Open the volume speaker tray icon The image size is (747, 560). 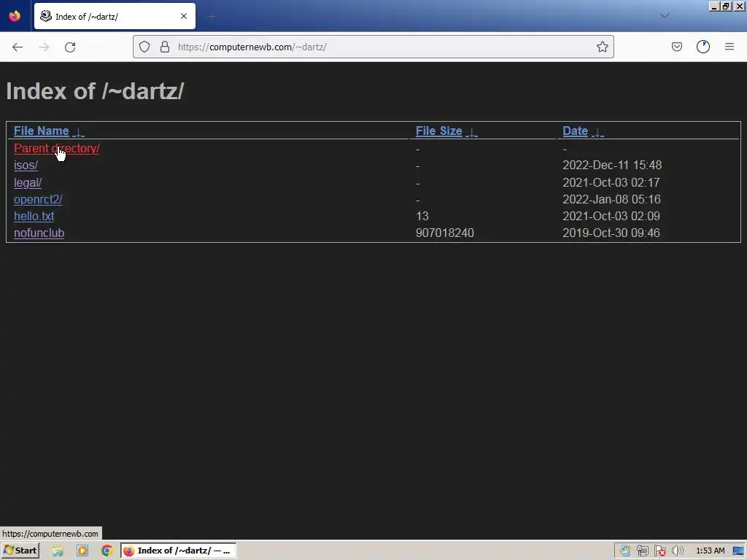677,551
